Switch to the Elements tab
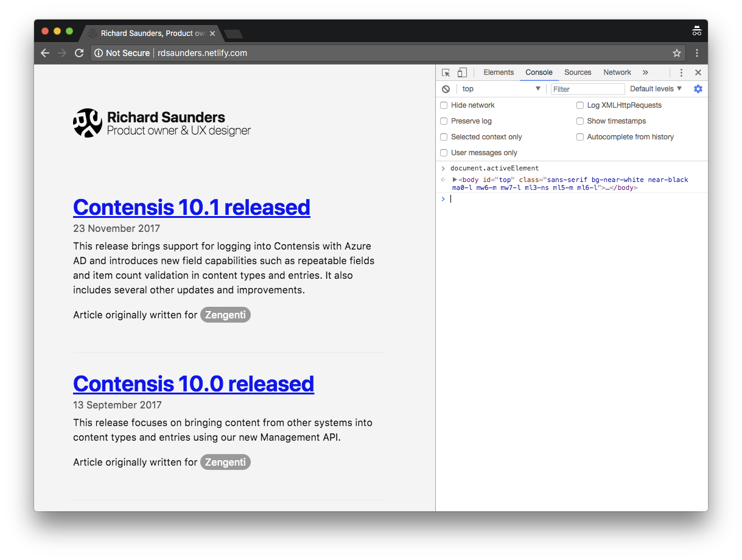Screen dimensions: 742x560 [499, 72]
